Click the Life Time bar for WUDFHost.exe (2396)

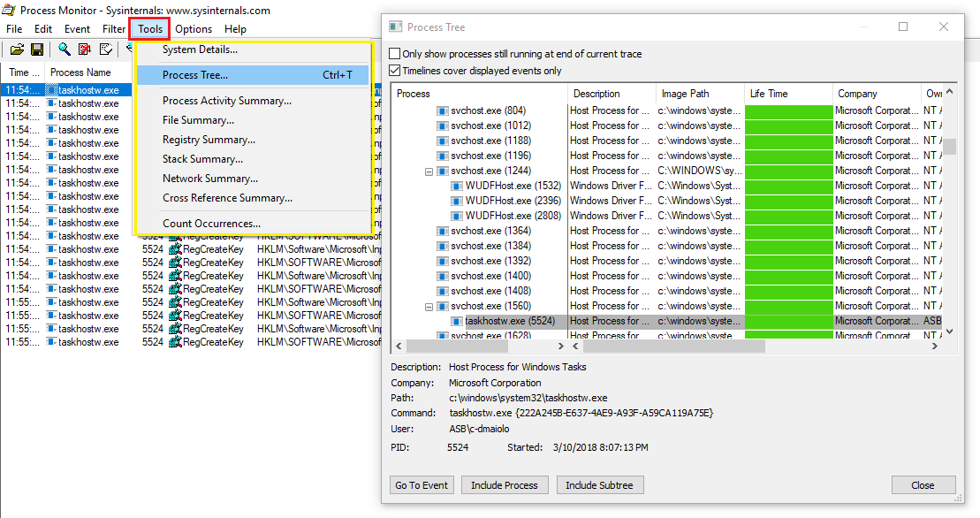pos(789,201)
